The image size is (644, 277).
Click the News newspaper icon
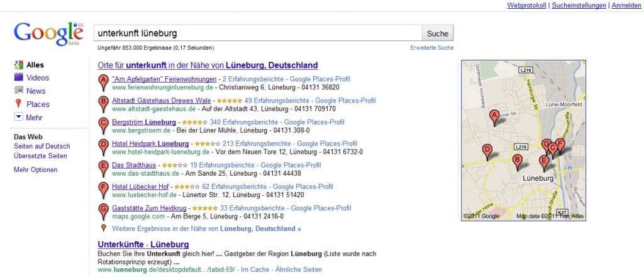point(18,90)
